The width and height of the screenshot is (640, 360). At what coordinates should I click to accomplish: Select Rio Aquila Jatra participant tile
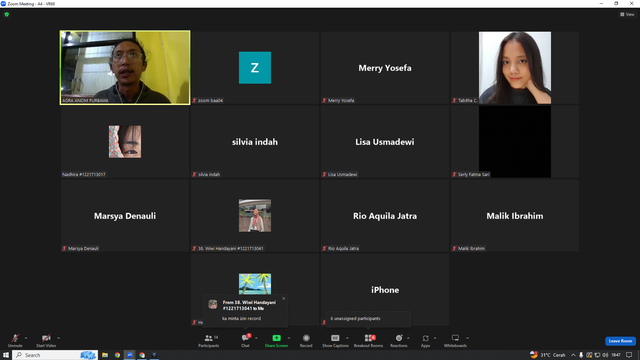(x=385, y=216)
